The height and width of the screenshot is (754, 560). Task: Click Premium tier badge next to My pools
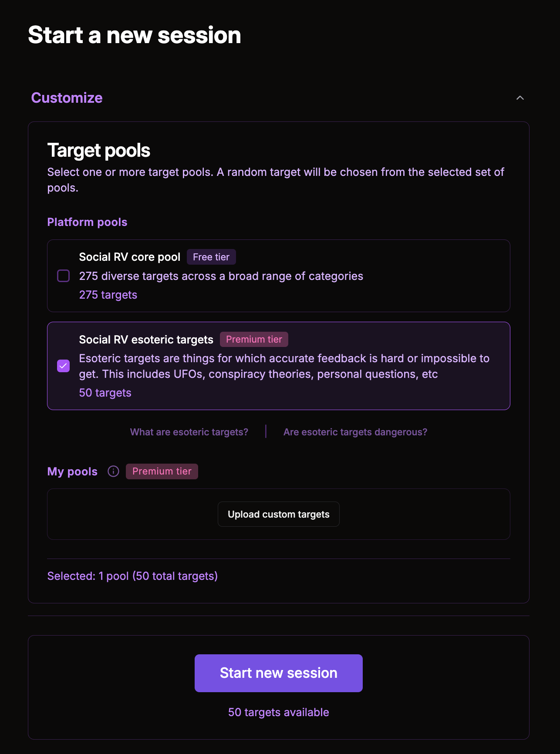coord(162,471)
